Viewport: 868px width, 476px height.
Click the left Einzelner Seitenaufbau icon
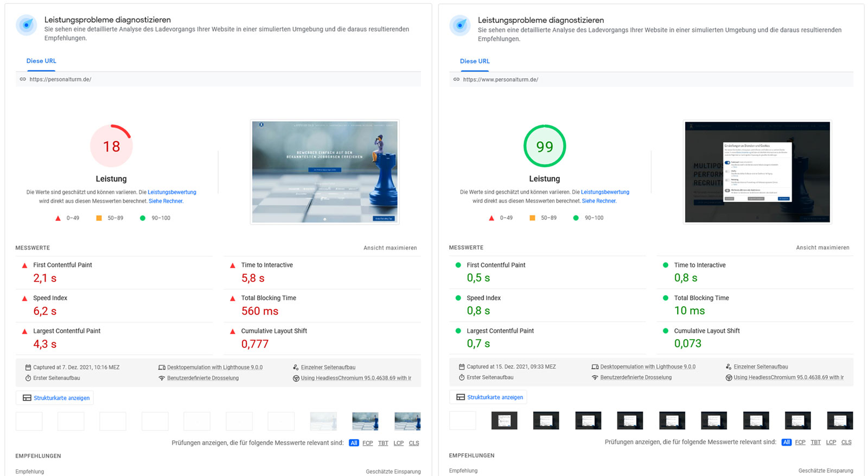(296, 367)
